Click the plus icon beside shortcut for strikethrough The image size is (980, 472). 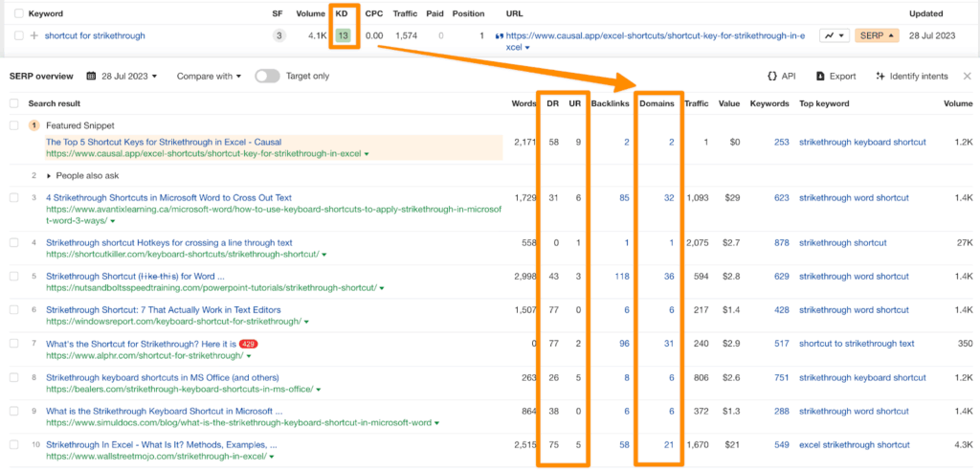tap(34, 35)
